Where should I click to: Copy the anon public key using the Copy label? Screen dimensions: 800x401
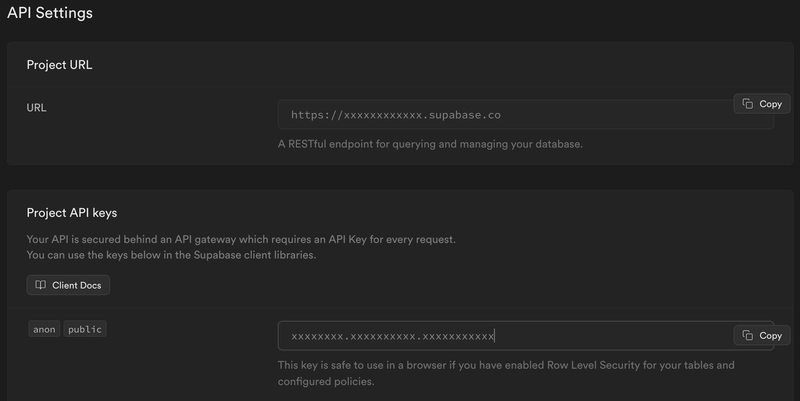tap(770, 335)
